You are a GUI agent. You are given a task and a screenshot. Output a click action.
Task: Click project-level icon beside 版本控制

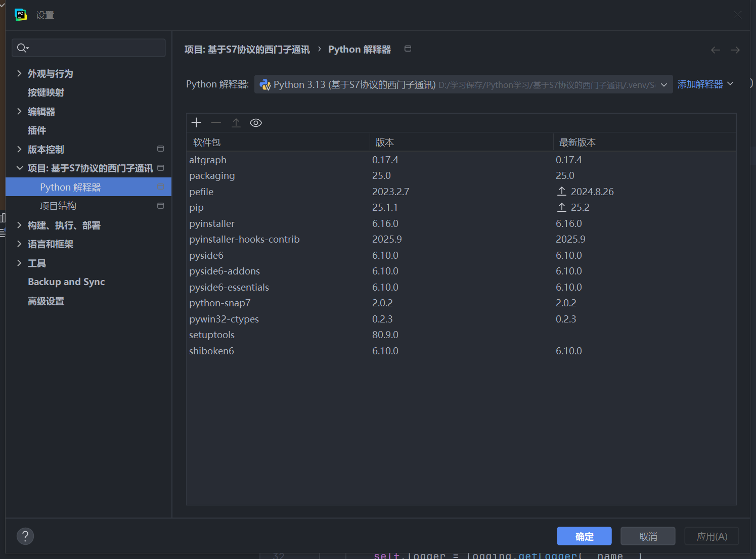[x=161, y=149]
